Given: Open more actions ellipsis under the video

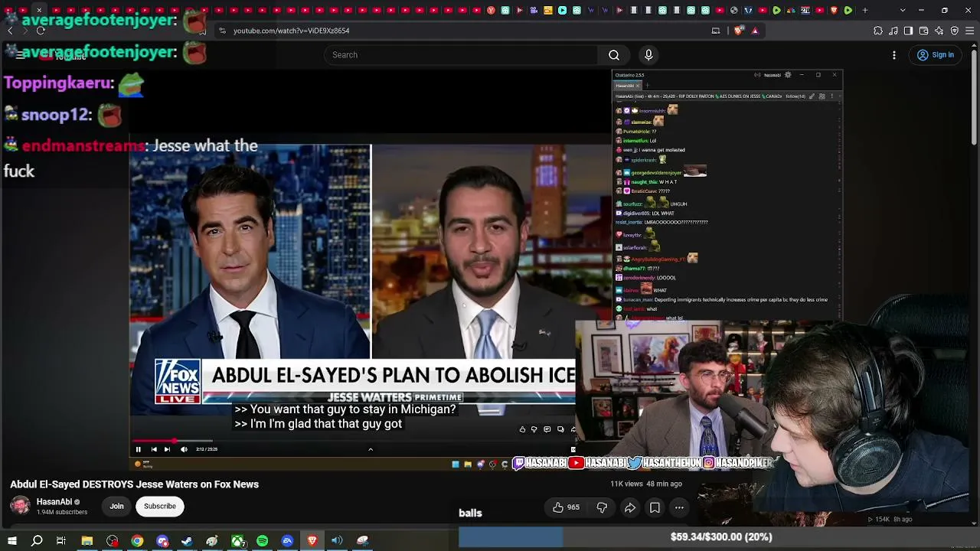Looking at the screenshot, I should [679, 507].
